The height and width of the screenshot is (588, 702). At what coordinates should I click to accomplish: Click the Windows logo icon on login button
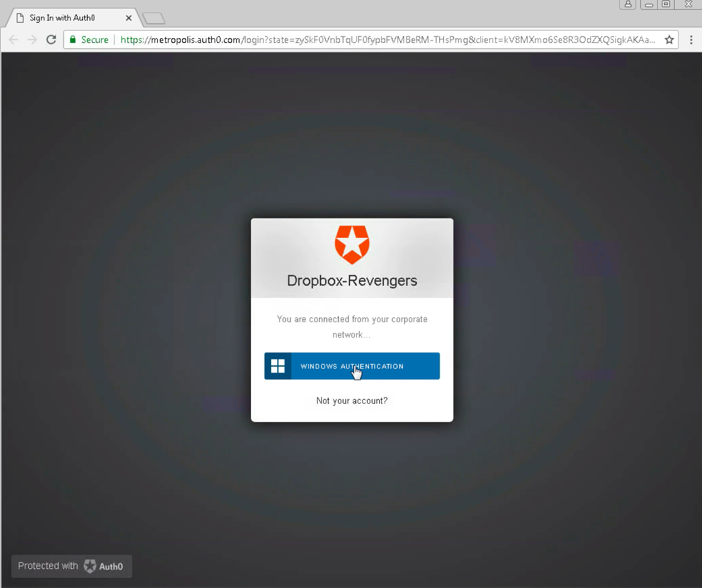(x=278, y=366)
